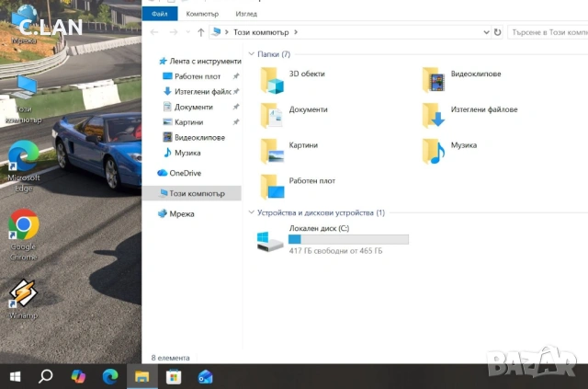588x389 pixels.
Task: Open Изтеглени файлове in the sidebar
Action: [x=201, y=92]
